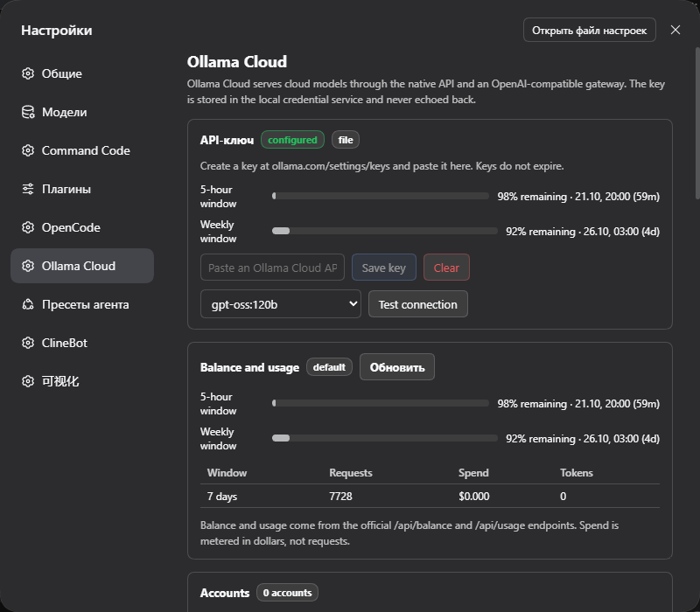Click the API-ключ Weekly window progress bar
Image resolution: width=700 pixels, height=612 pixels.
pos(384,231)
